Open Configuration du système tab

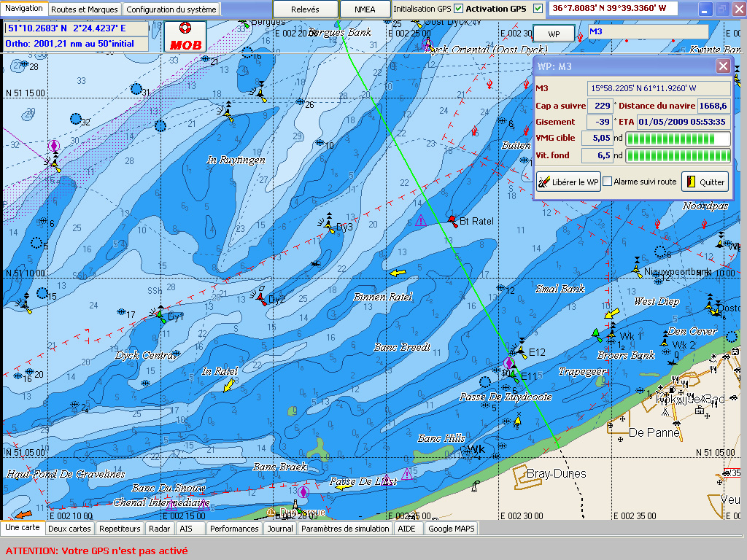[x=171, y=9]
